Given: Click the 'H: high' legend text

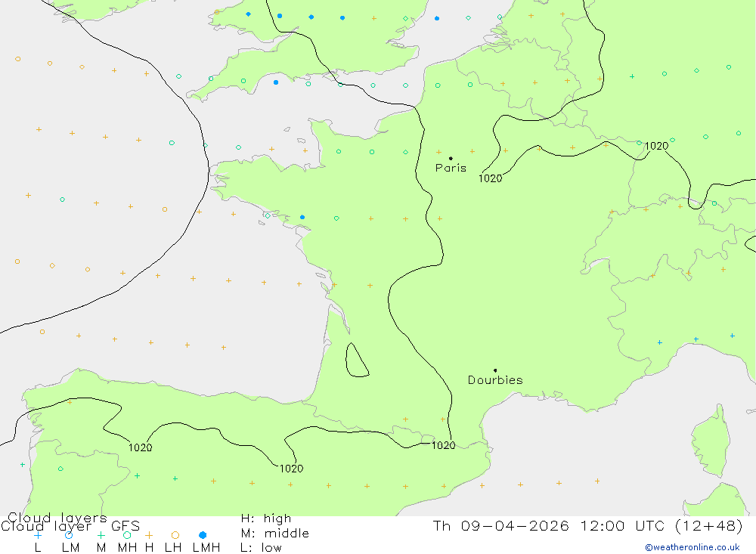Looking at the screenshot, I should 266,518.
